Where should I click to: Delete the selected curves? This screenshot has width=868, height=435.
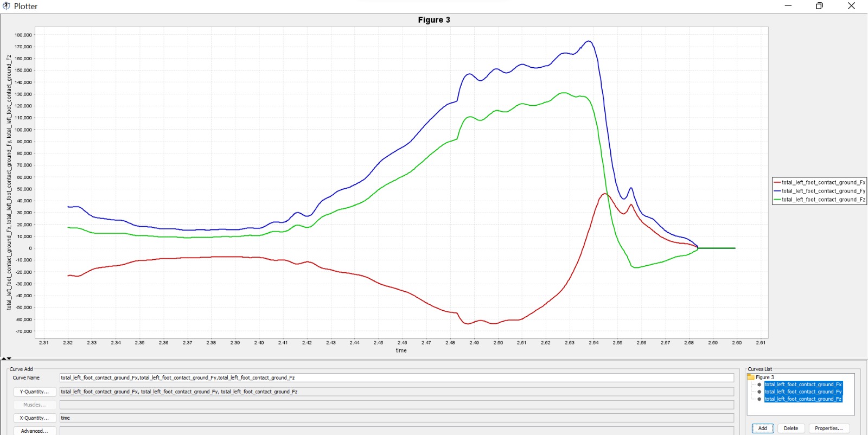791,428
